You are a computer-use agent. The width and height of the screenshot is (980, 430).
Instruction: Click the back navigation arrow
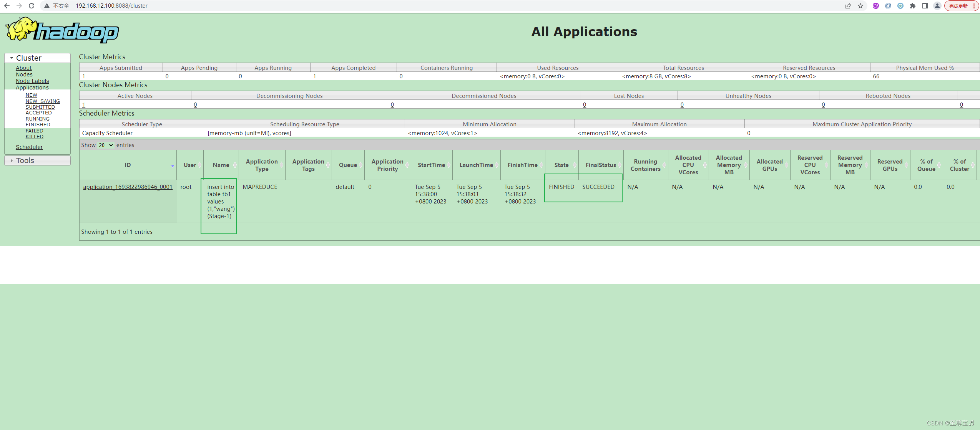point(7,6)
